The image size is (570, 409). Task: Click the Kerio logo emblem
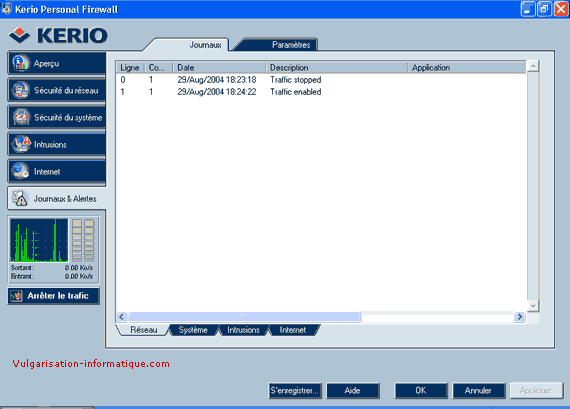pyautogui.click(x=19, y=36)
